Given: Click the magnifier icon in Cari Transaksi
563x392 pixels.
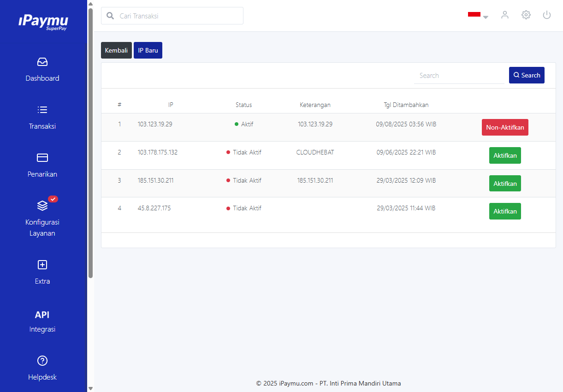Looking at the screenshot, I should (110, 16).
